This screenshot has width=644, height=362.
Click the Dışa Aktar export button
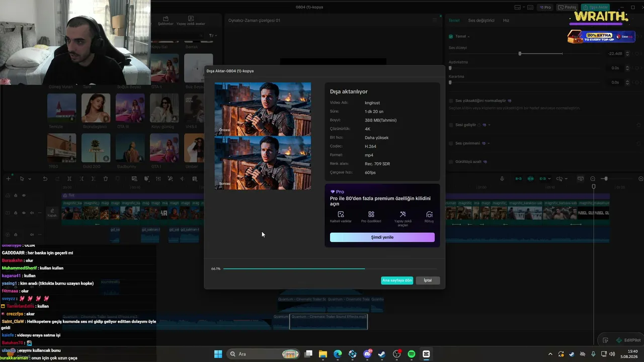595,8
